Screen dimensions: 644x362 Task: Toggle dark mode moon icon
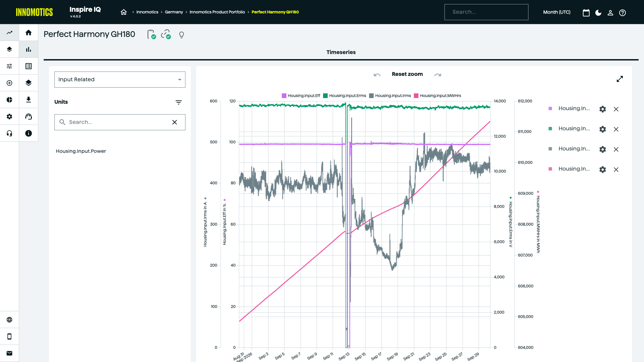click(598, 13)
